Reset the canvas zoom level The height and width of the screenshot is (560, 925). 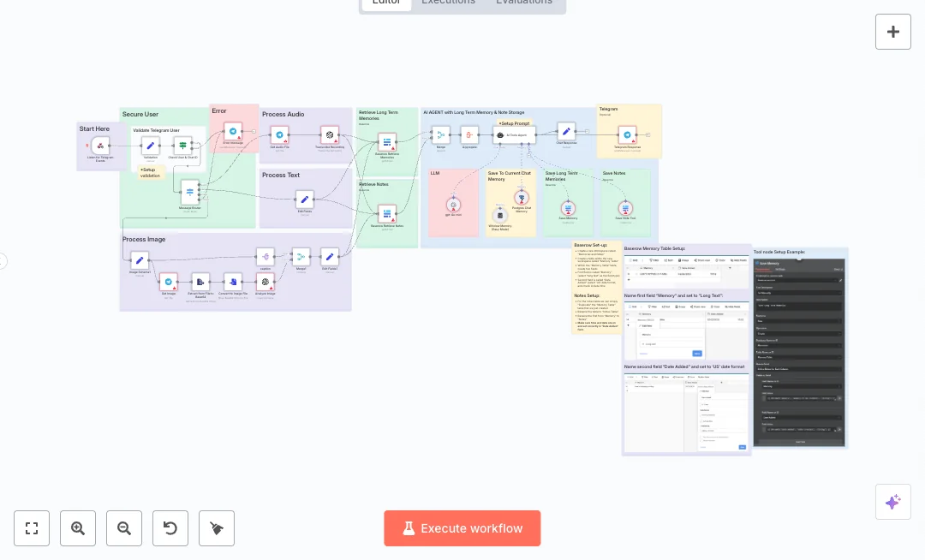click(x=170, y=528)
